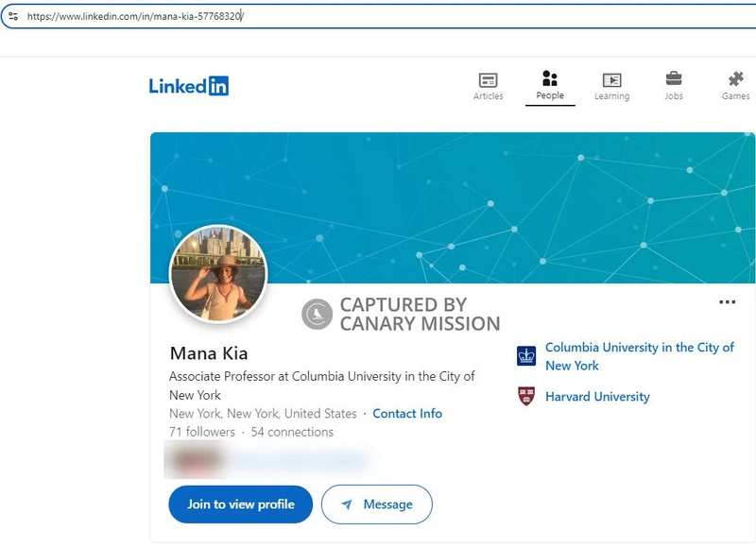The image size is (756, 548).
Task: Click Join to view profile
Action: pos(240,504)
